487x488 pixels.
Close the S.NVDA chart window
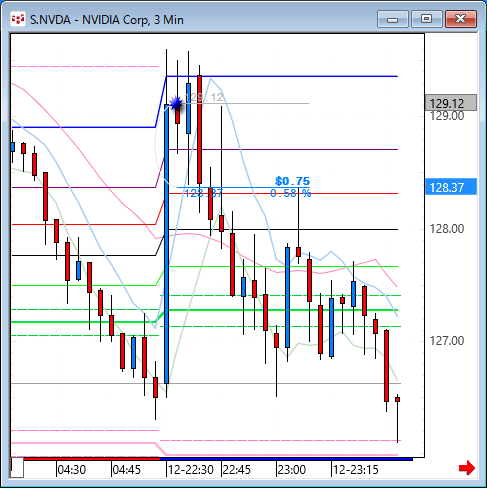(461, 19)
